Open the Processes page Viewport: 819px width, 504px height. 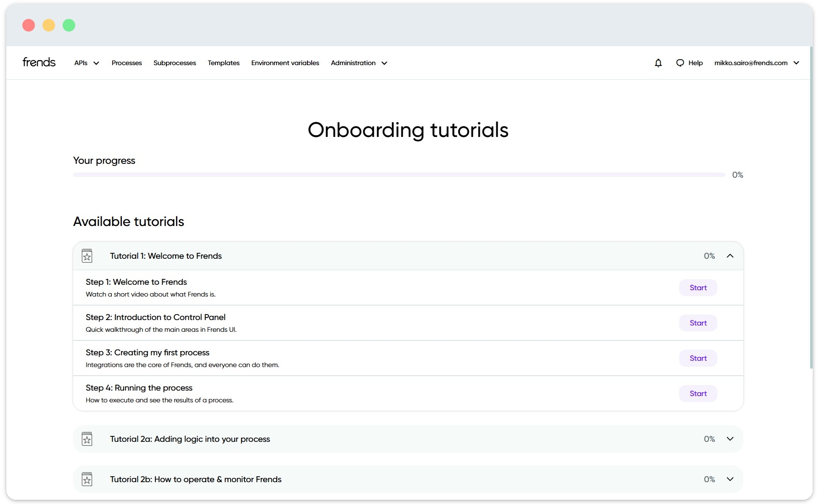(126, 63)
